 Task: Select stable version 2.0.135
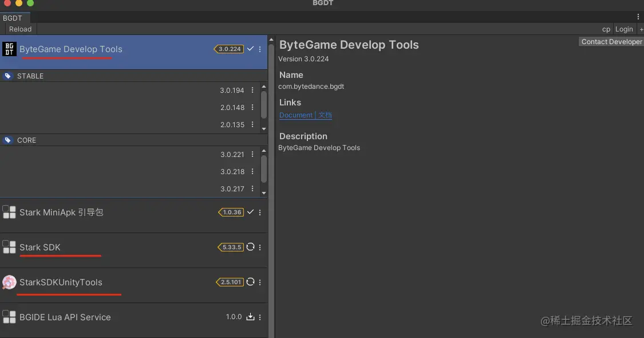(232, 125)
